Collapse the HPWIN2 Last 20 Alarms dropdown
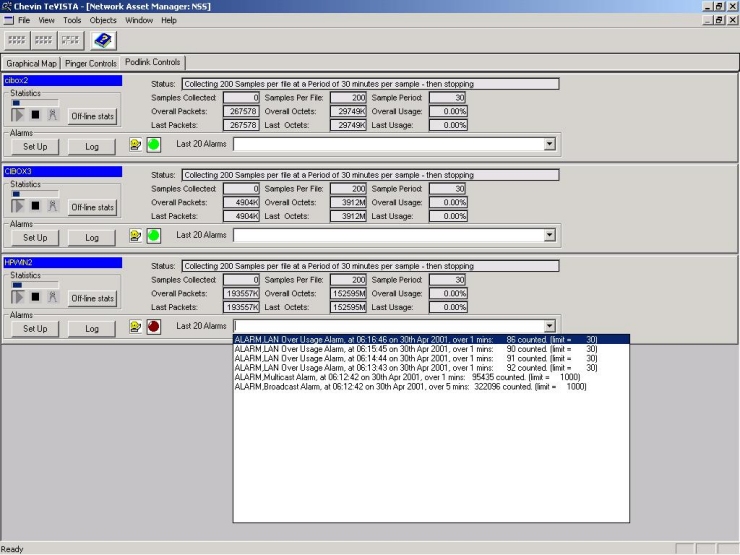Screen dimensions: 740x555 point(549,326)
